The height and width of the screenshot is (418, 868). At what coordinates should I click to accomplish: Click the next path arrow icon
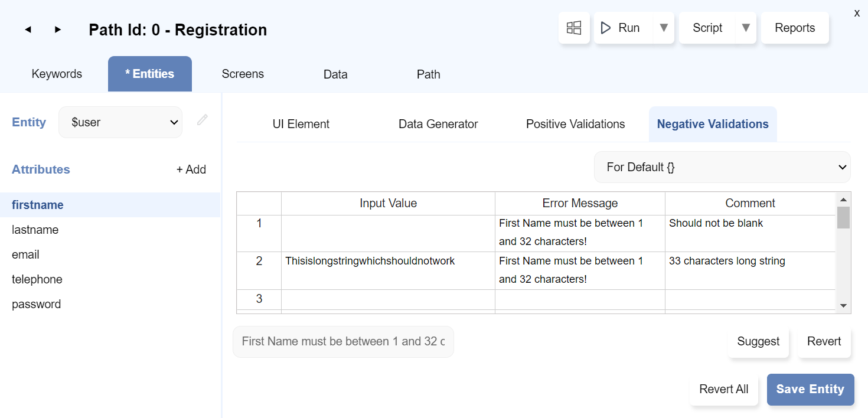58,30
